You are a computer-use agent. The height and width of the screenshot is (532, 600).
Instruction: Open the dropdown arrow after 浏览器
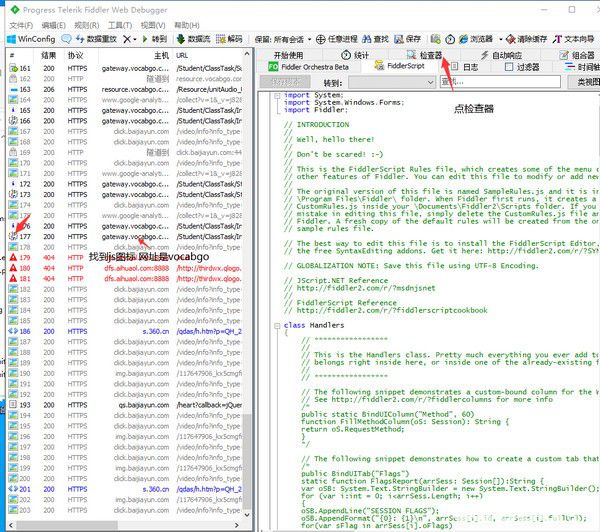click(x=500, y=39)
